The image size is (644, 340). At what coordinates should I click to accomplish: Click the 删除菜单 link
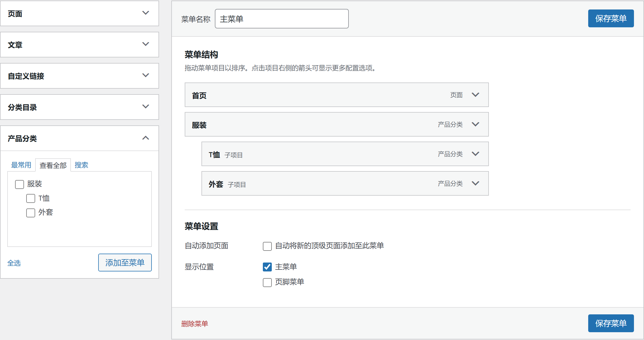(x=195, y=324)
